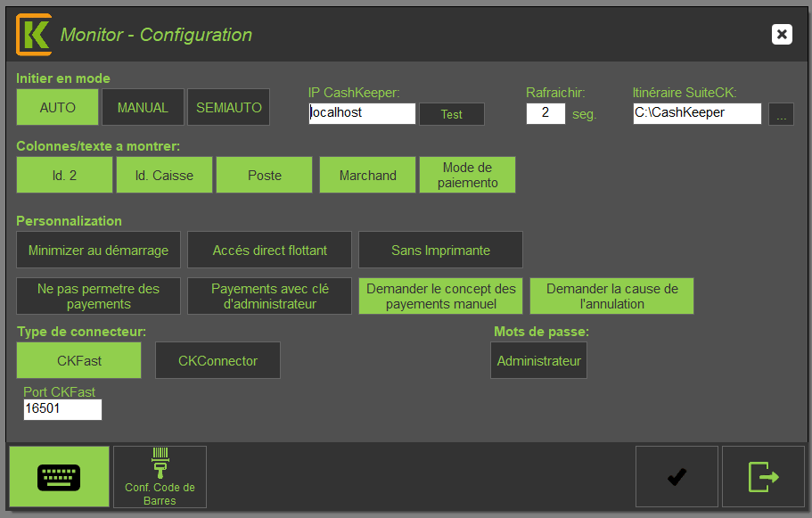
Task: Open Conf. Code de Barres scanner setup
Action: click(160, 477)
